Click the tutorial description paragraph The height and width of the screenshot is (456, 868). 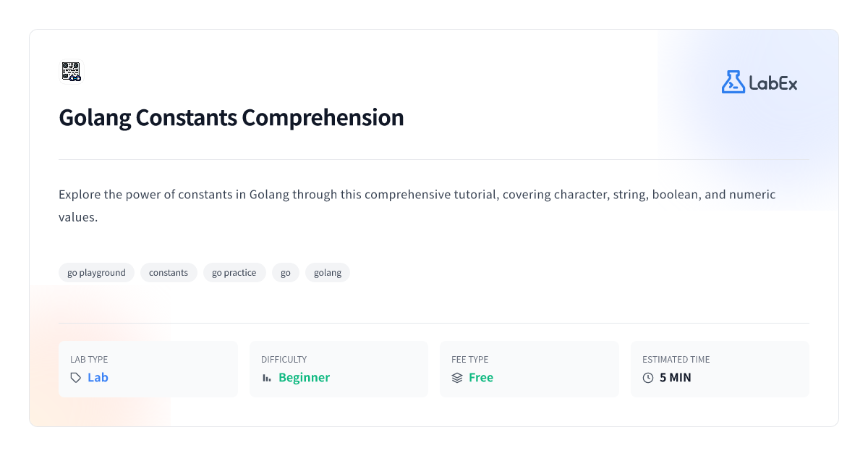click(x=417, y=206)
